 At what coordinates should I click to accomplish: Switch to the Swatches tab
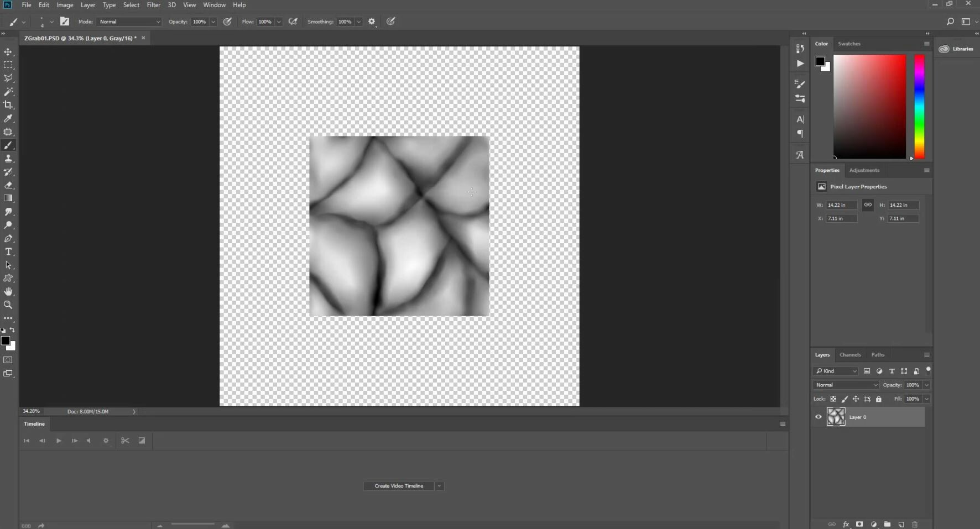(849, 44)
